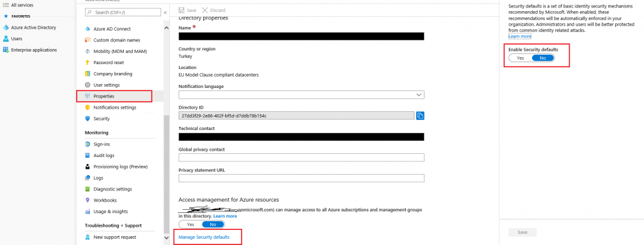Click the New support request icon

87,237
